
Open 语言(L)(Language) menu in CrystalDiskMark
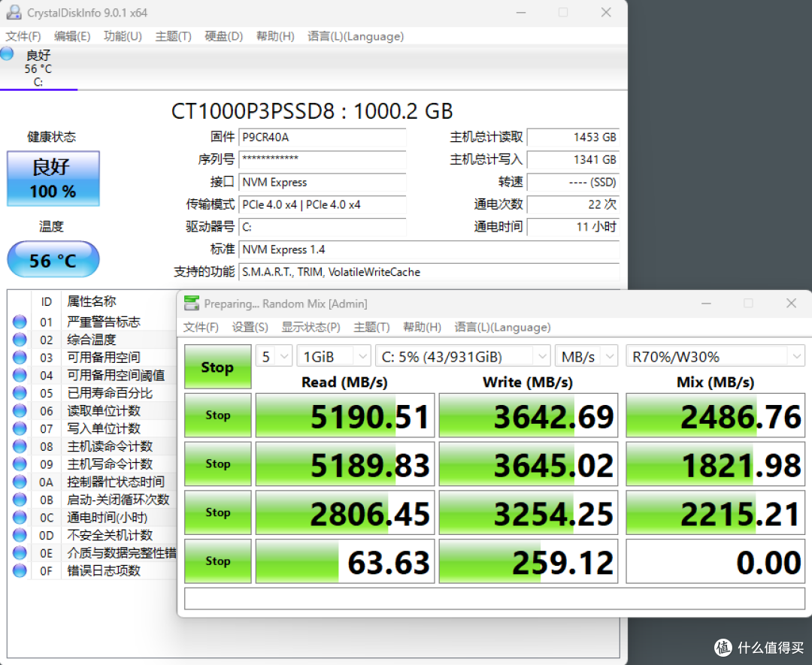(x=502, y=327)
